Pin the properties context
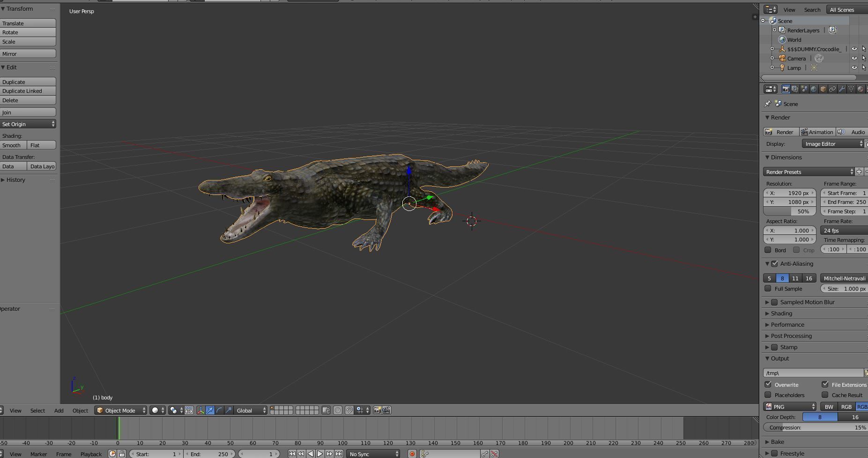The image size is (868, 458). point(767,104)
